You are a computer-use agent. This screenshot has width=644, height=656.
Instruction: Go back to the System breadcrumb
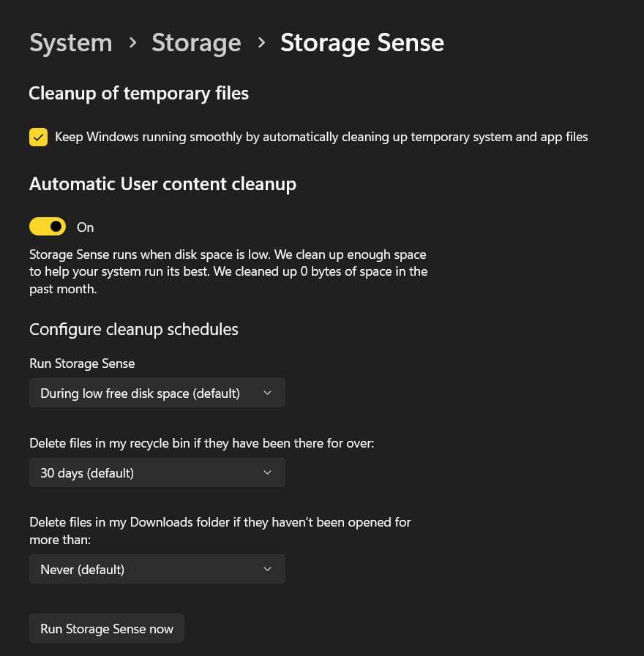coord(70,43)
